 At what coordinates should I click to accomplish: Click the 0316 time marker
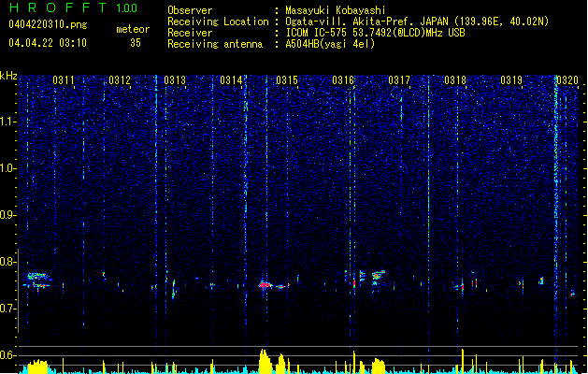[343, 80]
